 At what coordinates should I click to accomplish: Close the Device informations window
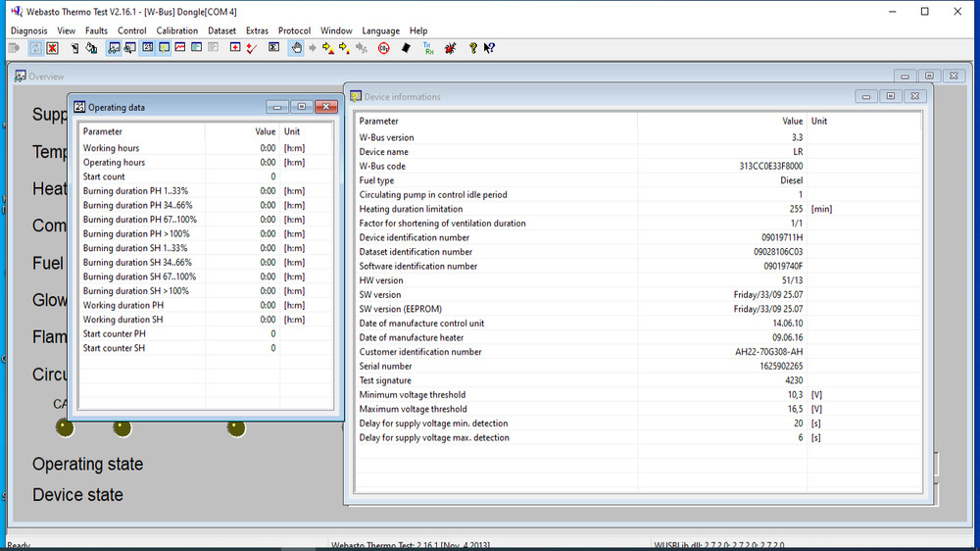click(x=915, y=96)
